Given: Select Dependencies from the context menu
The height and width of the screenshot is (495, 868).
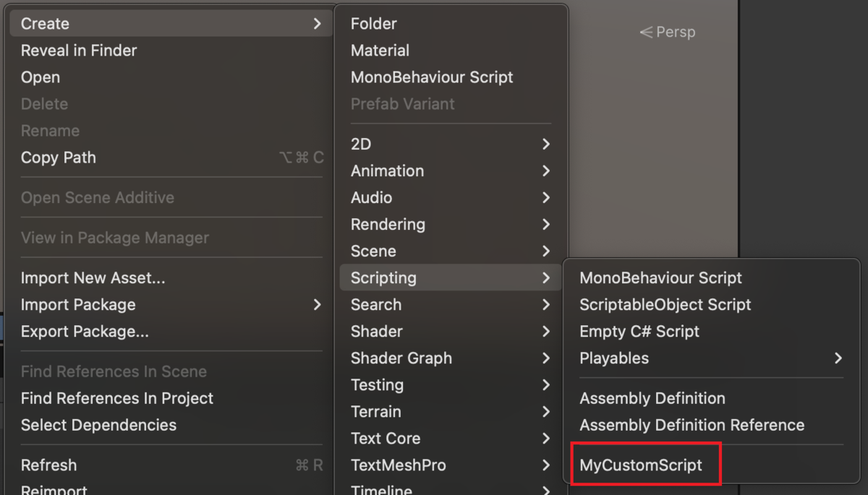Looking at the screenshot, I should [98, 425].
